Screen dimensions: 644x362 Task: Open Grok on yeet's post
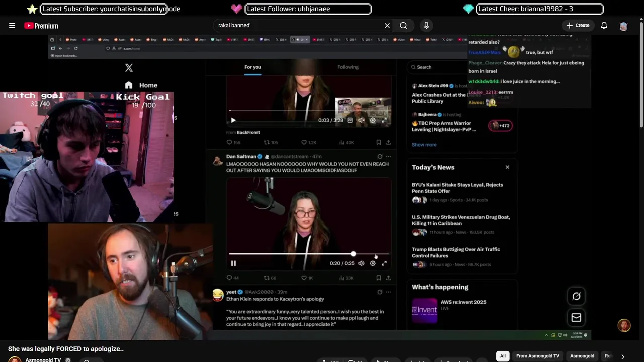point(380,292)
